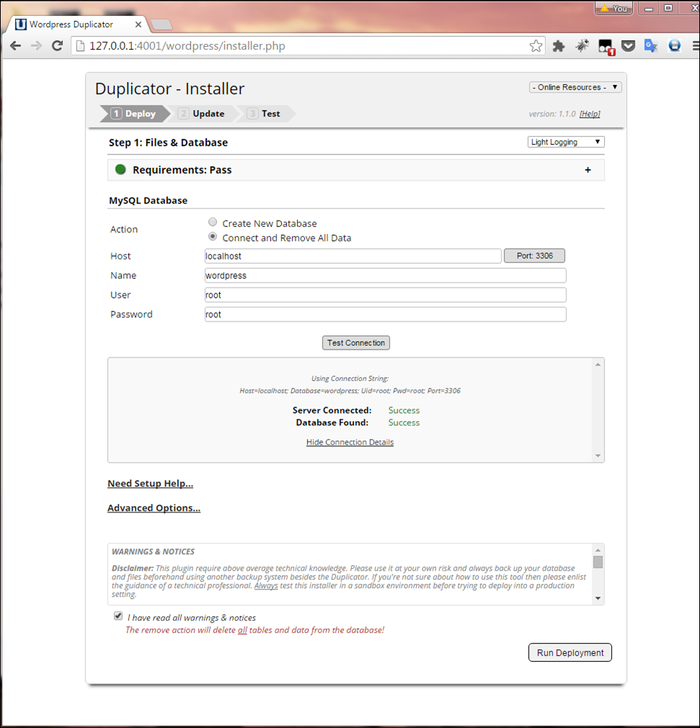Open a new browser tab

click(161, 25)
